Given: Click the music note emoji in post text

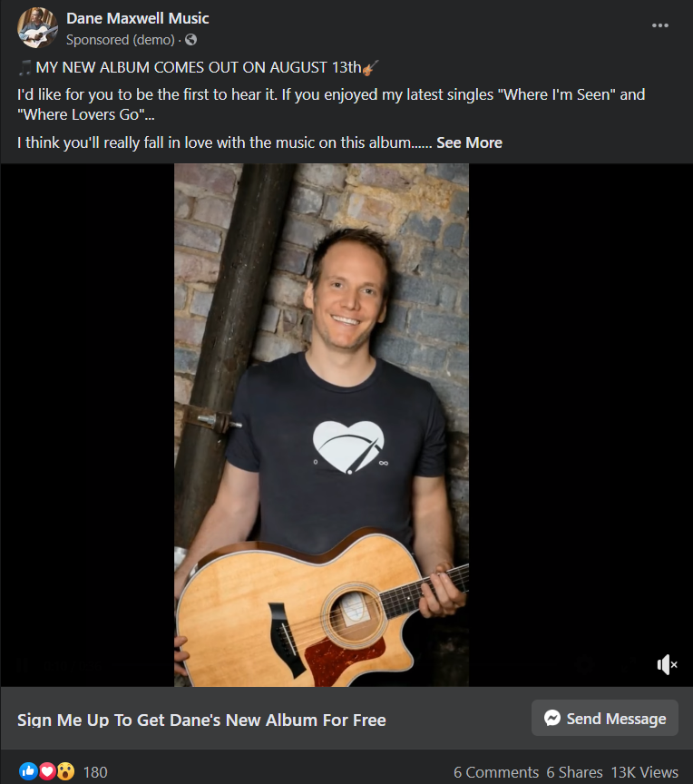Looking at the screenshot, I should coord(25,67).
